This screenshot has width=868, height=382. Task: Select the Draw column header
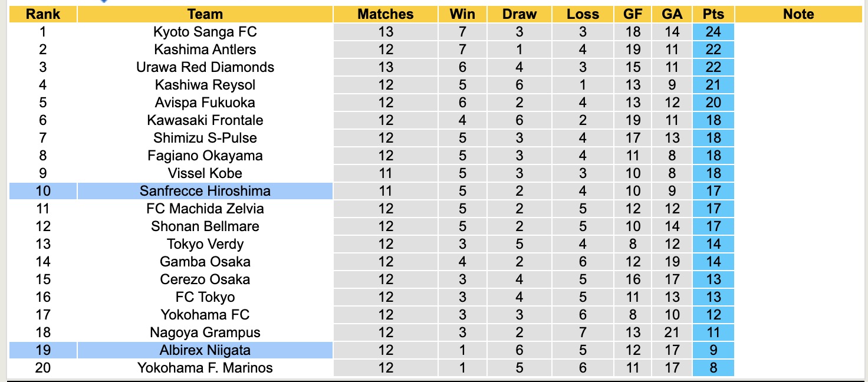[x=520, y=14]
